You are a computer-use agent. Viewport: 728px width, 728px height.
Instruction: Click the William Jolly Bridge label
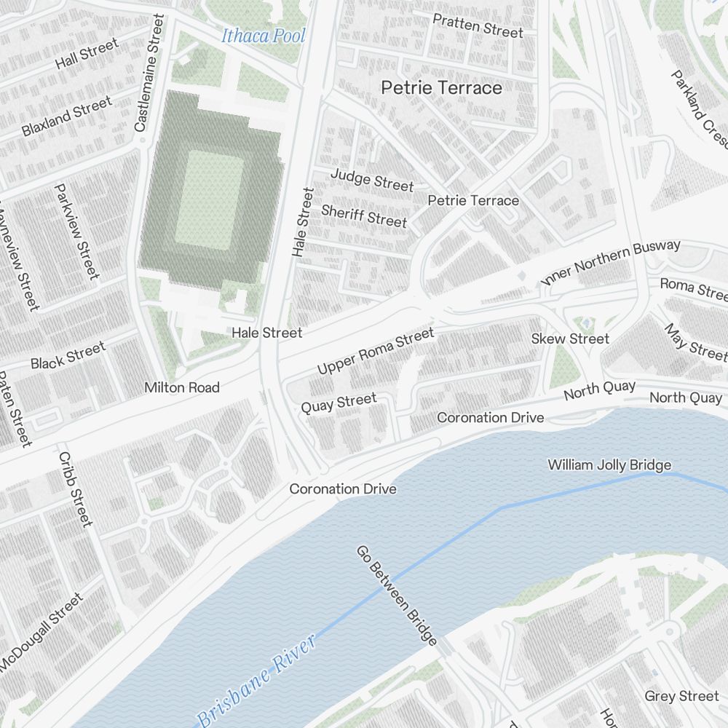click(x=609, y=464)
